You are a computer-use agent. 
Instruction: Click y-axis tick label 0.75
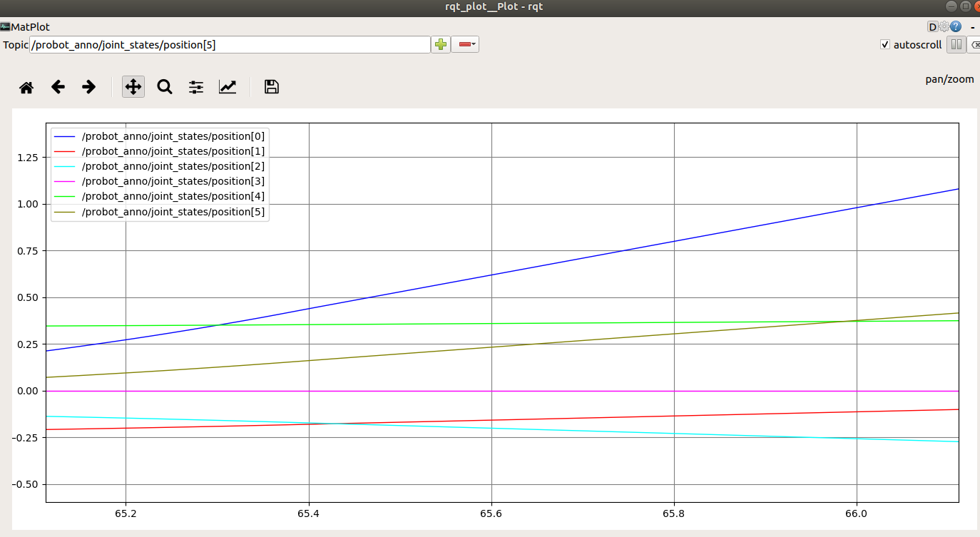[29, 251]
